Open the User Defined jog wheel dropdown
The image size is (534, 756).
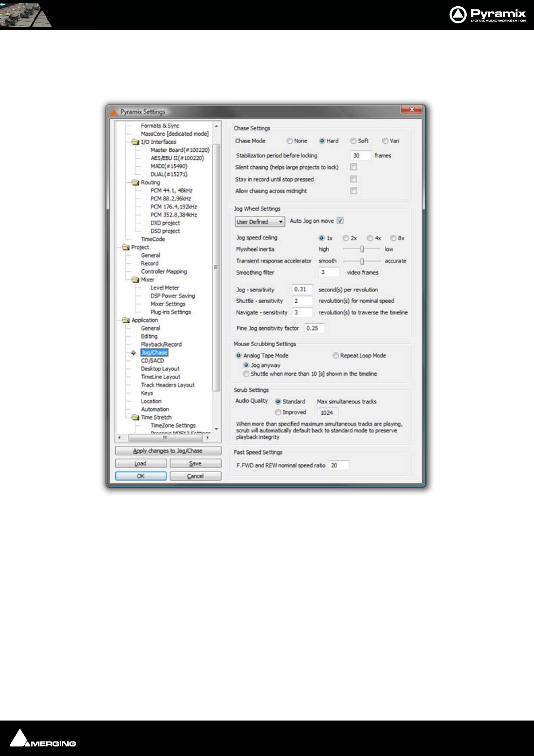(260, 222)
